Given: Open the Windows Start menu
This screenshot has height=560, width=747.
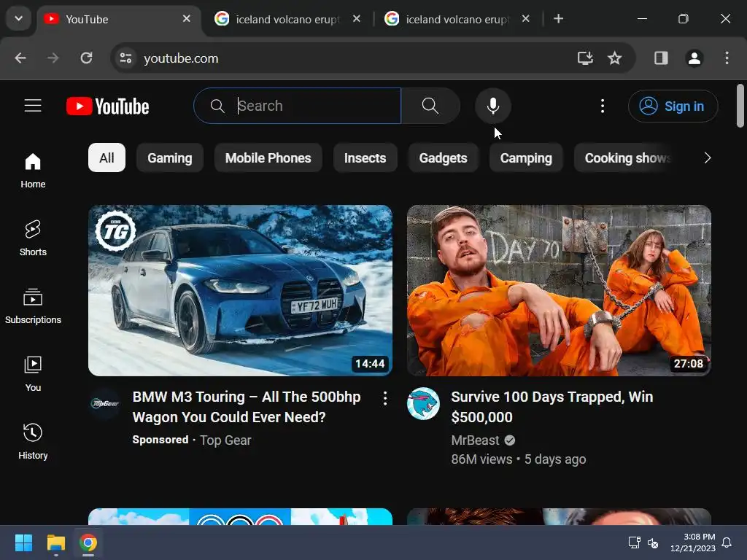Looking at the screenshot, I should [24, 542].
